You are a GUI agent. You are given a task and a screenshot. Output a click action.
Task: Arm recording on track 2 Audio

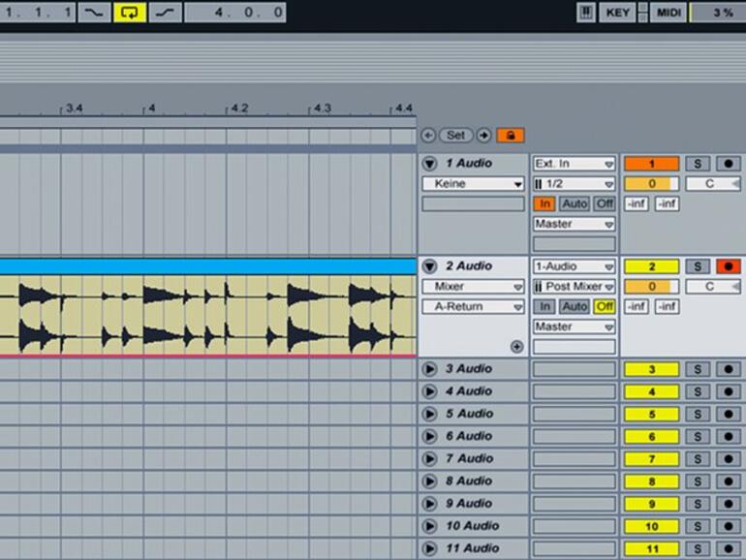click(x=728, y=265)
